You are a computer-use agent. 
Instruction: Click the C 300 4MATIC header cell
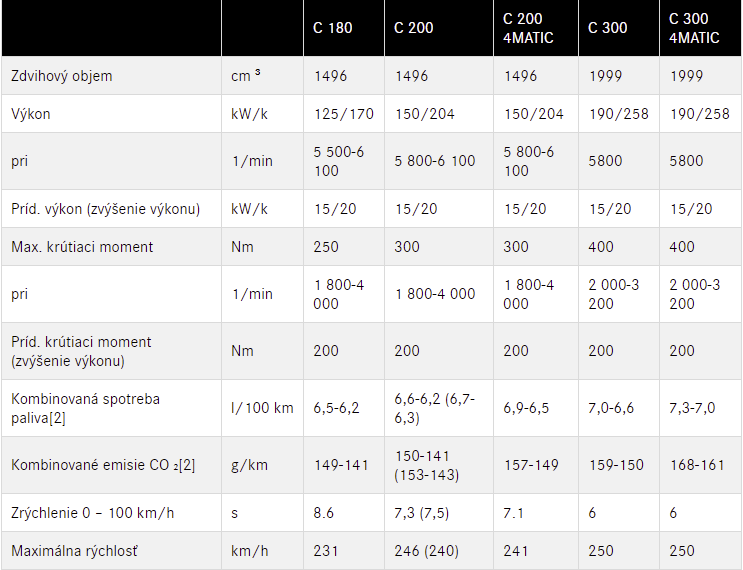(x=694, y=28)
